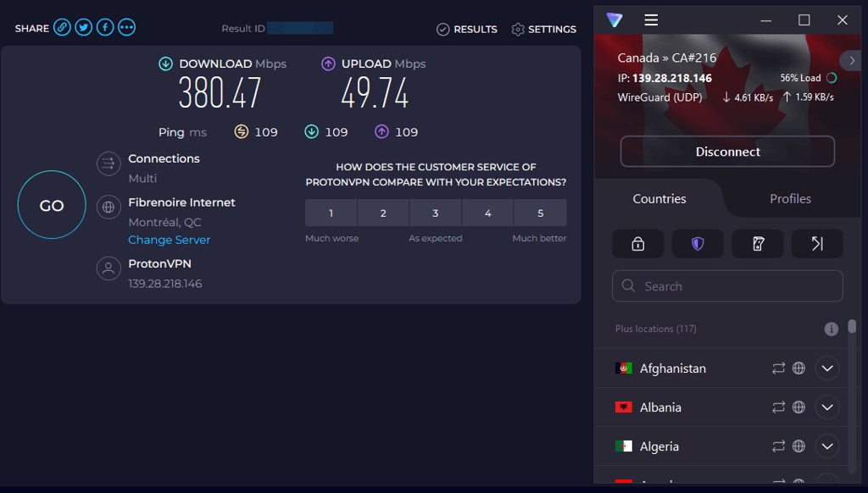
Task: Expand the sidebar arrow next to CA#216
Action: (x=852, y=60)
